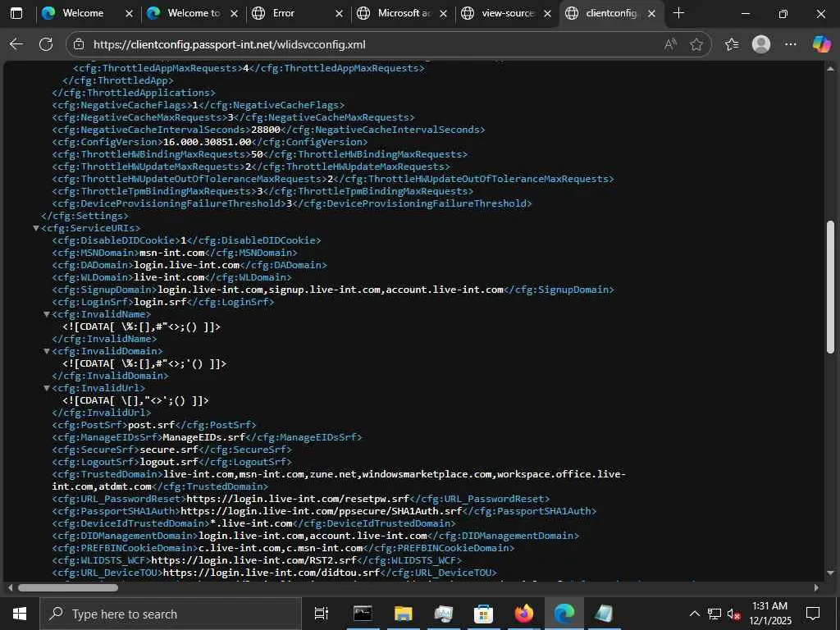Click the cfg:DisableDIDCookie opening tag

coord(116,240)
